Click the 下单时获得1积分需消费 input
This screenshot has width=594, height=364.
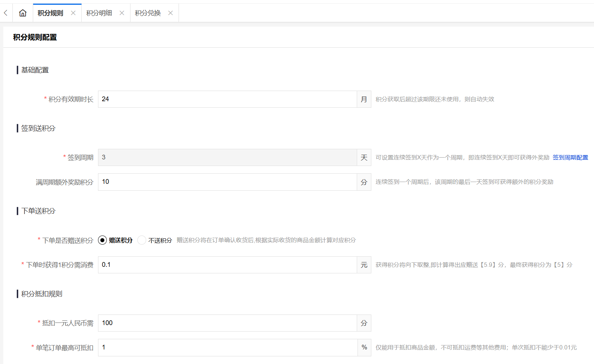tap(227, 265)
